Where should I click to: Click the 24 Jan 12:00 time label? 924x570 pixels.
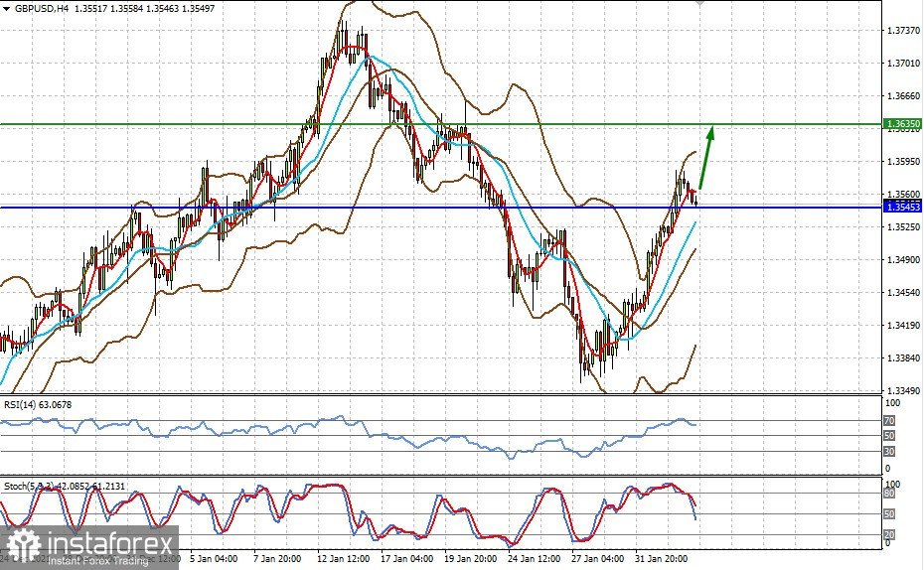534,558
